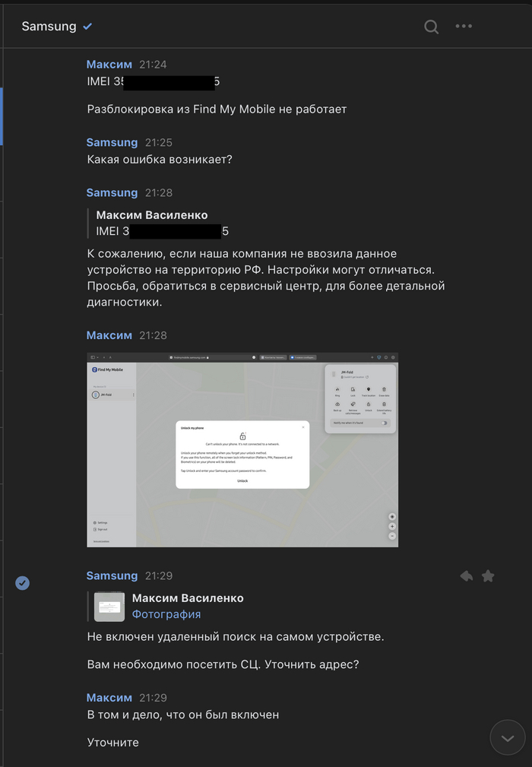The image size is (532, 767).
Task: Open the Find My Mobile screenshot image
Action: (x=242, y=449)
